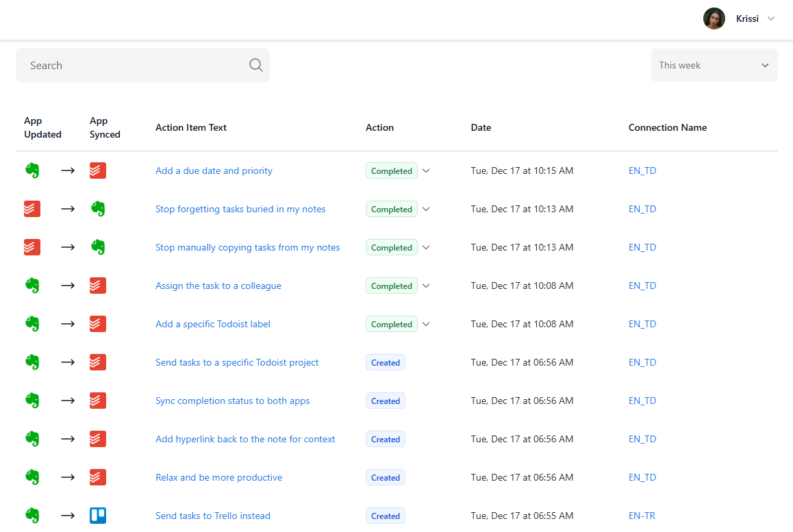The width and height of the screenshot is (793, 532).
Task: Open Krissi's profile avatar
Action: click(714, 18)
